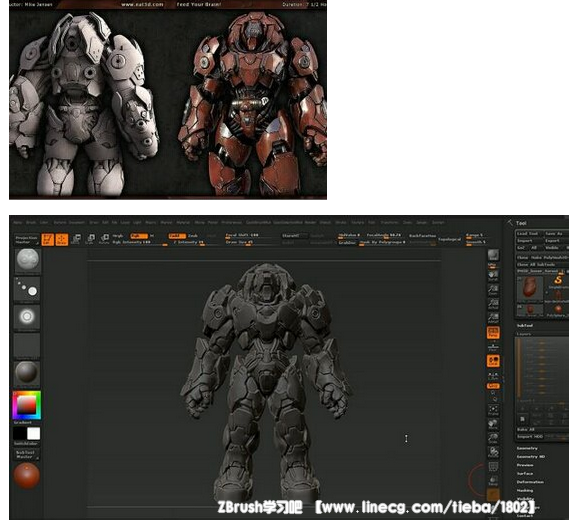
Task: Select the large red armor tool thumbnail
Action: pos(529,289)
